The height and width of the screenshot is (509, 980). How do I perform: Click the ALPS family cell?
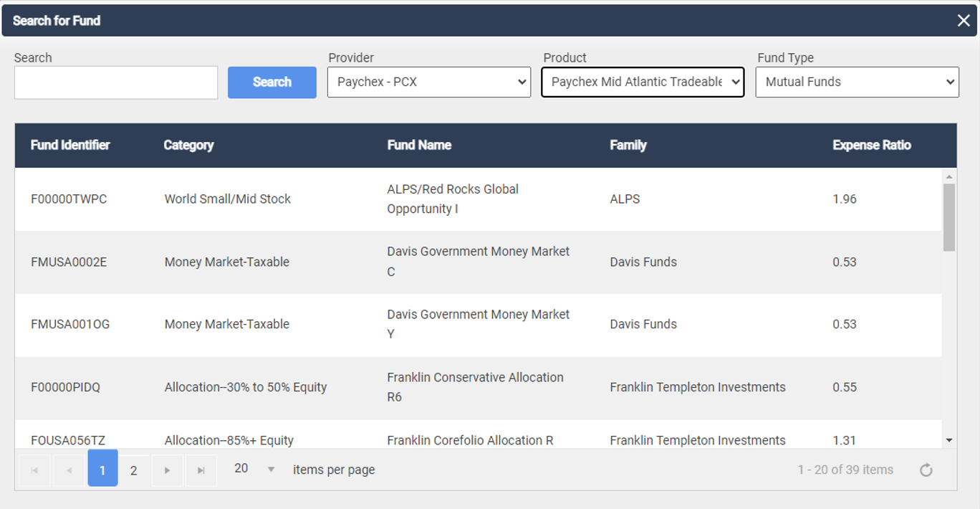coord(625,199)
